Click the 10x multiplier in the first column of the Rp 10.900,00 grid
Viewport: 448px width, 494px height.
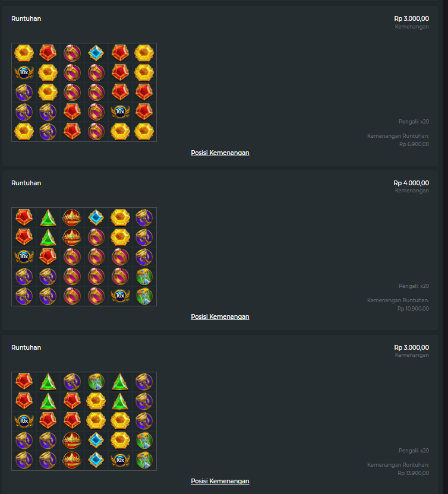click(24, 256)
